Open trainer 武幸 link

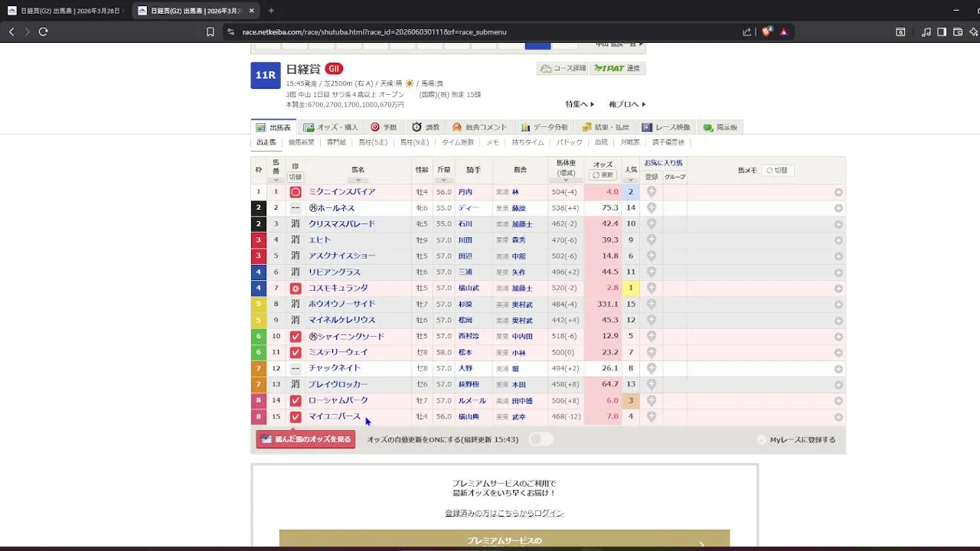click(x=518, y=417)
